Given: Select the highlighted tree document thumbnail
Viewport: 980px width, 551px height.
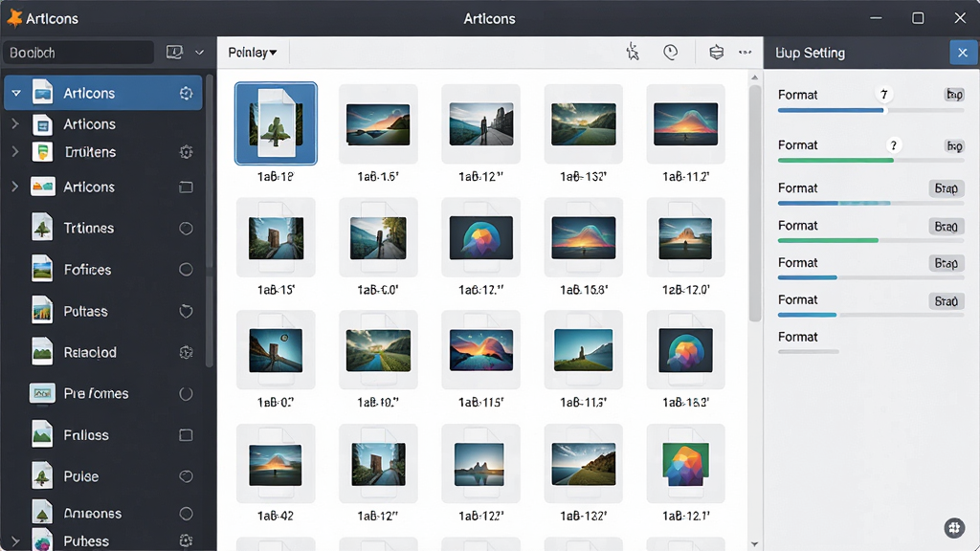Looking at the screenshot, I should tap(276, 123).
